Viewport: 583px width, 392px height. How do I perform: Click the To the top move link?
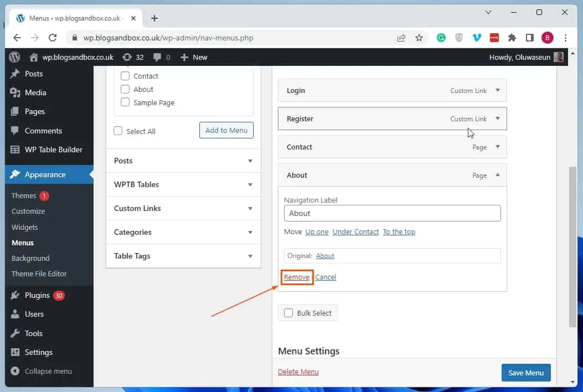pyautogui.click(x=399, y=231)
